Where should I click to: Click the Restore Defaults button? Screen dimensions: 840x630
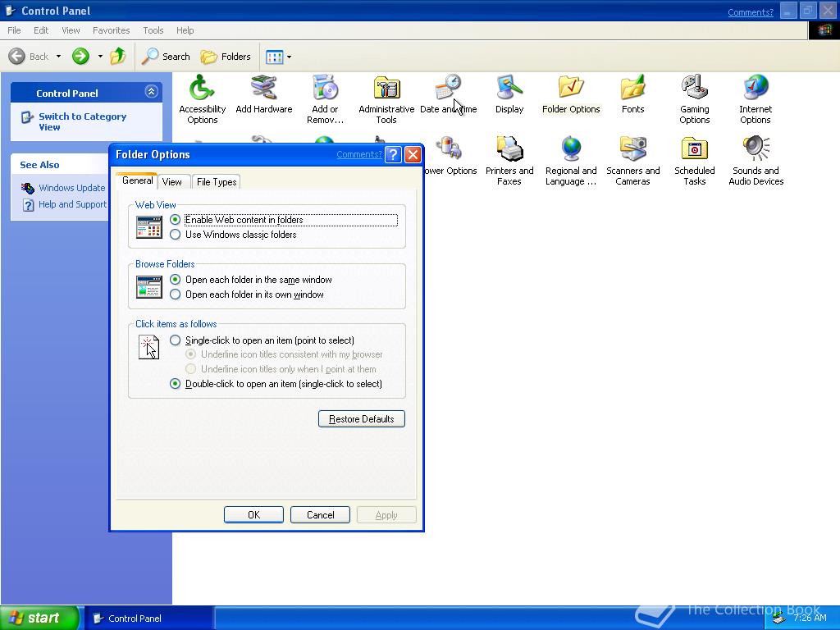click(362, 419)
